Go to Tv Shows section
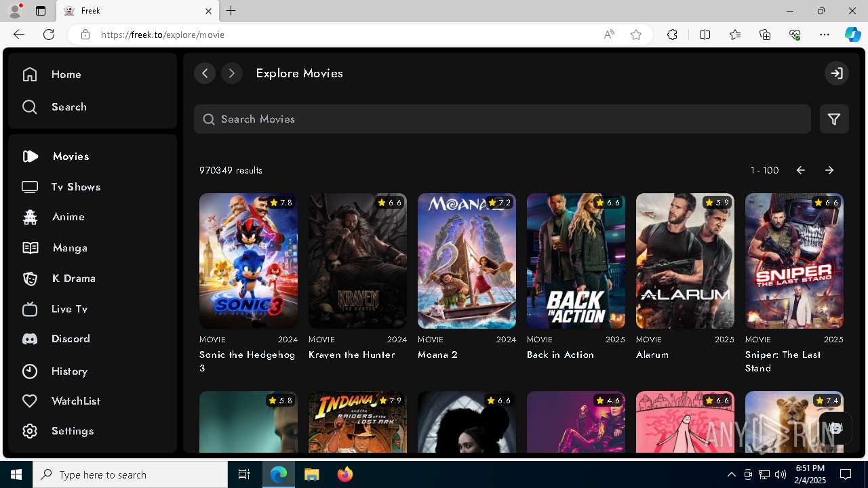The height and width of the screenshot is (488, 868). click(61, 187)
